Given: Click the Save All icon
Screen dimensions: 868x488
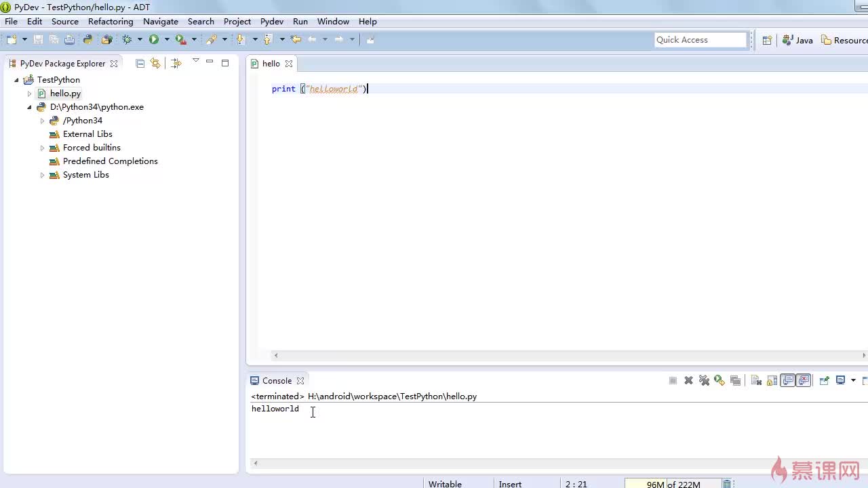Looking at the screenshot, I should [54, 39].
